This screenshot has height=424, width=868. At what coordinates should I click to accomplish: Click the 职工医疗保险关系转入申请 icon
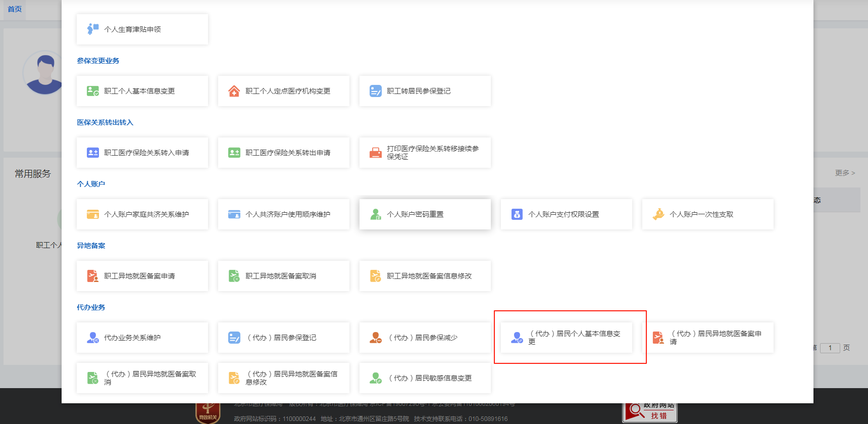pos(93,152)
